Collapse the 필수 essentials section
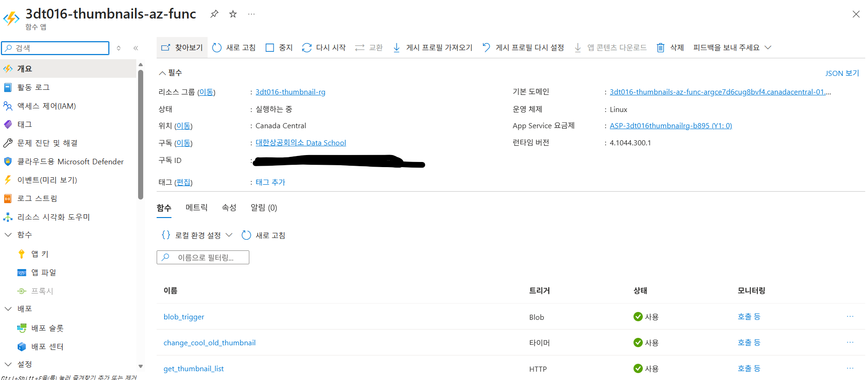Screen dimensions: 868x380 (171, 73)
